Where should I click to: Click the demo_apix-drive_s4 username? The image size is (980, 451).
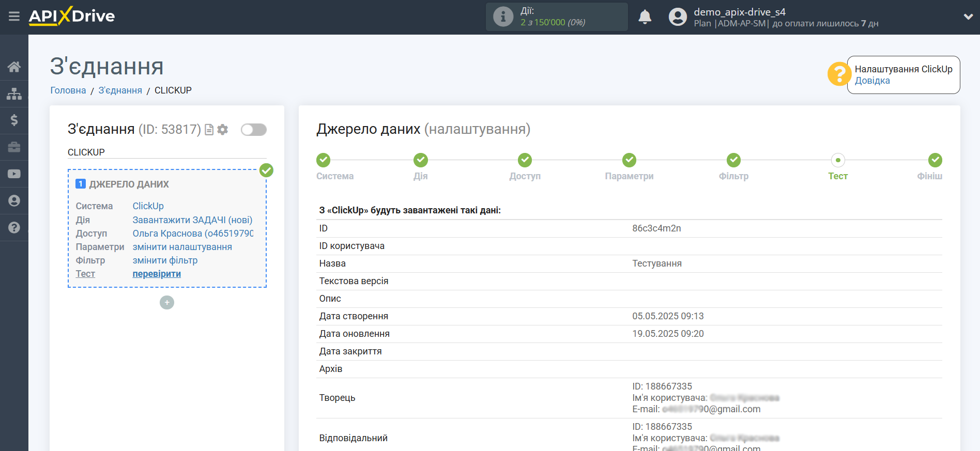[739, 12]
